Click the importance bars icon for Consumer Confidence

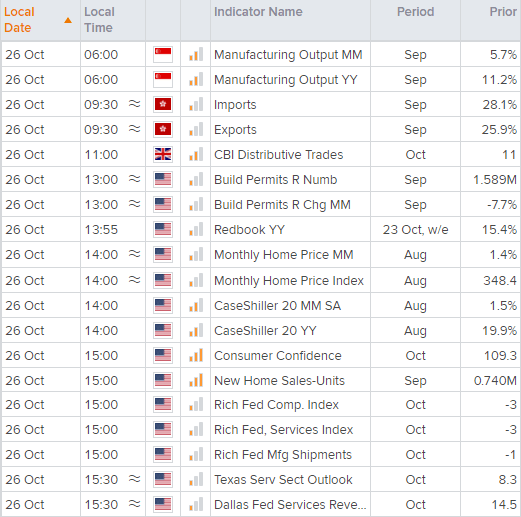[196, 355]
